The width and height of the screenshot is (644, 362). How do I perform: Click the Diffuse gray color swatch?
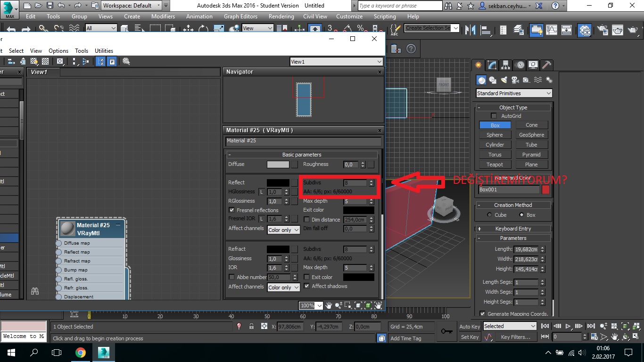click(x=278, y=165)
